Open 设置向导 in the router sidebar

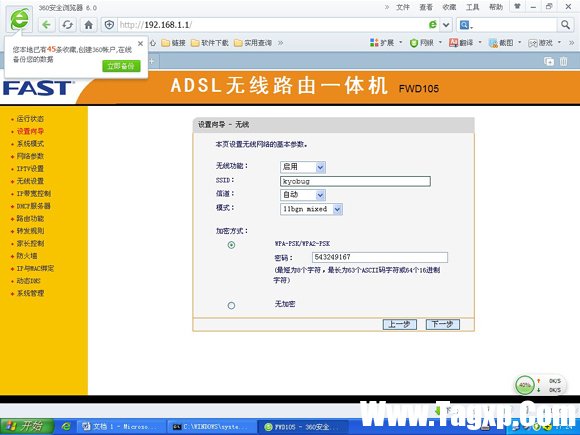(30, 131)
